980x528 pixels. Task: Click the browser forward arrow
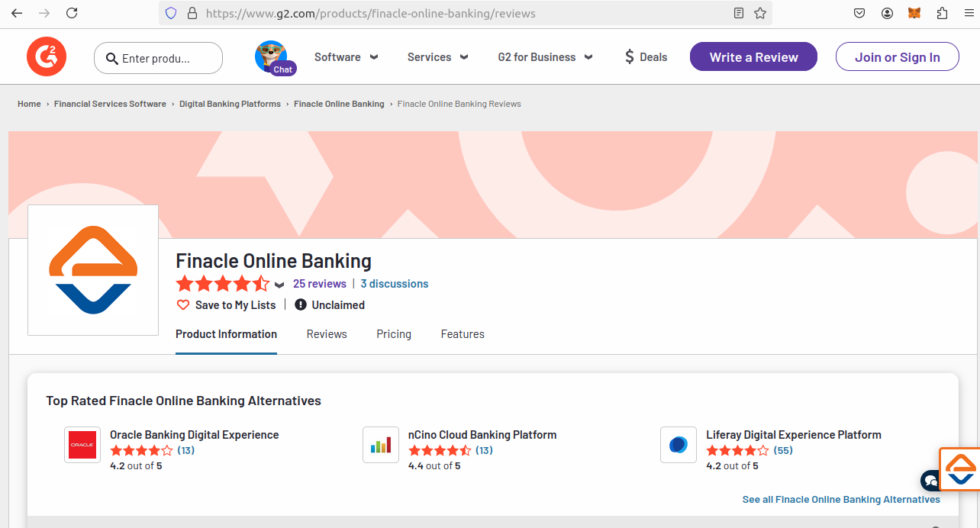44,13
